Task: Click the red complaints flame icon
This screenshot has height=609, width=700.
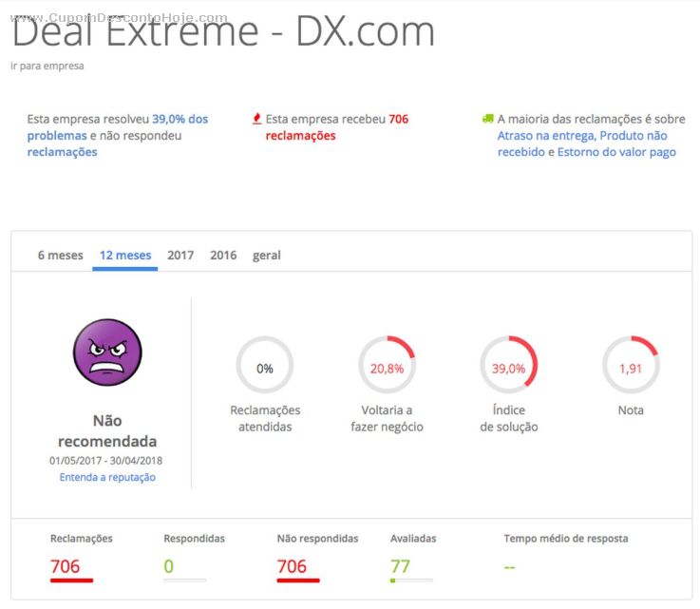Action: (256, 119)
